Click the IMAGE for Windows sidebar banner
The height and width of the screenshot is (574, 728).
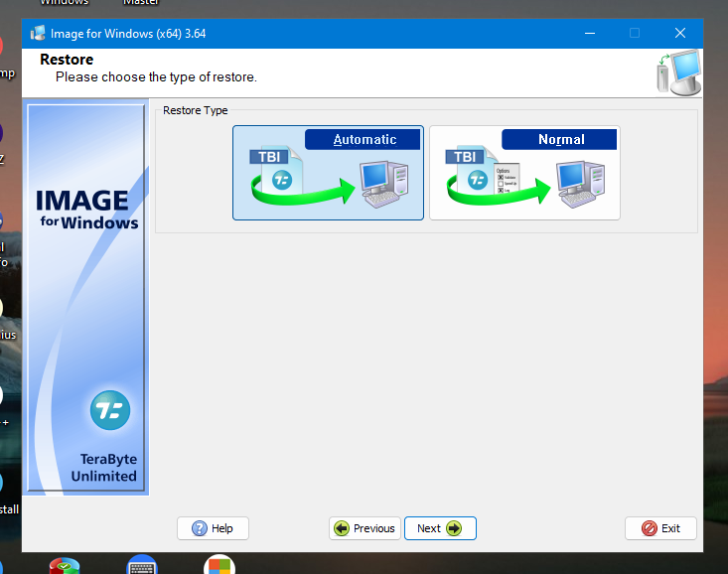[x=86, y=298]
